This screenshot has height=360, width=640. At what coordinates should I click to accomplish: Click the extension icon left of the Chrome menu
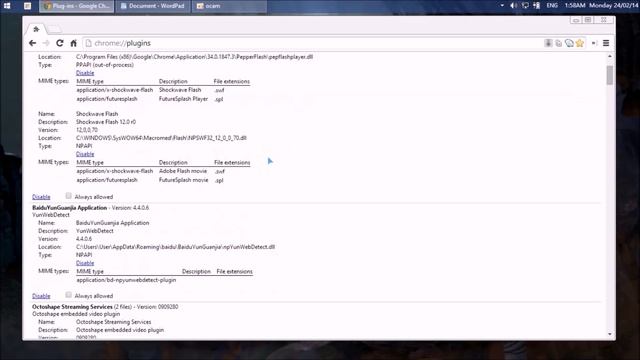point(595,43)
